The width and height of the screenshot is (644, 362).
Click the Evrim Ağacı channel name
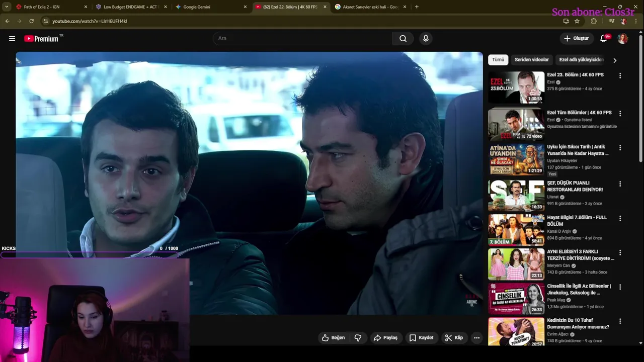click(x=558, y=334)
